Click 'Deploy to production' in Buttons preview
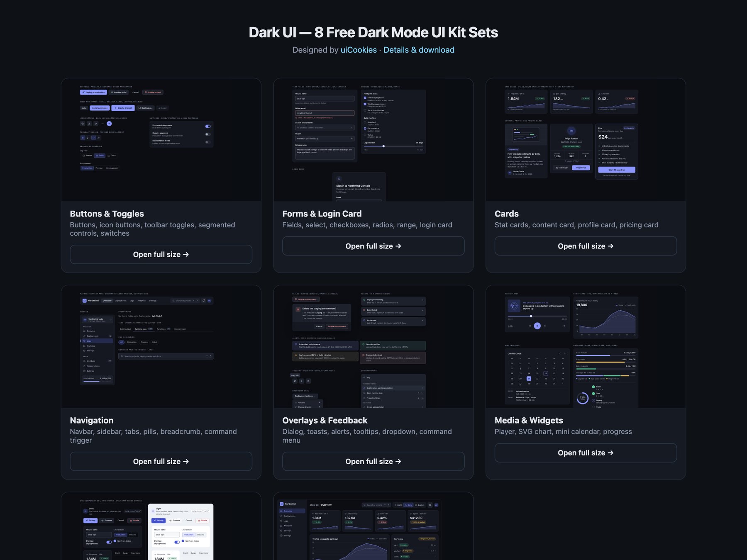The width and height of the screenshot is (747, 560). pos(93,92)
